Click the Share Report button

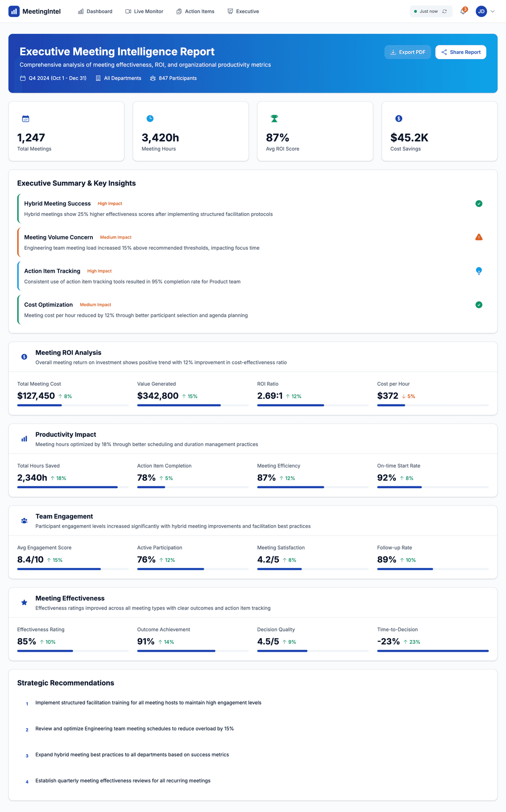pos(461,52)
